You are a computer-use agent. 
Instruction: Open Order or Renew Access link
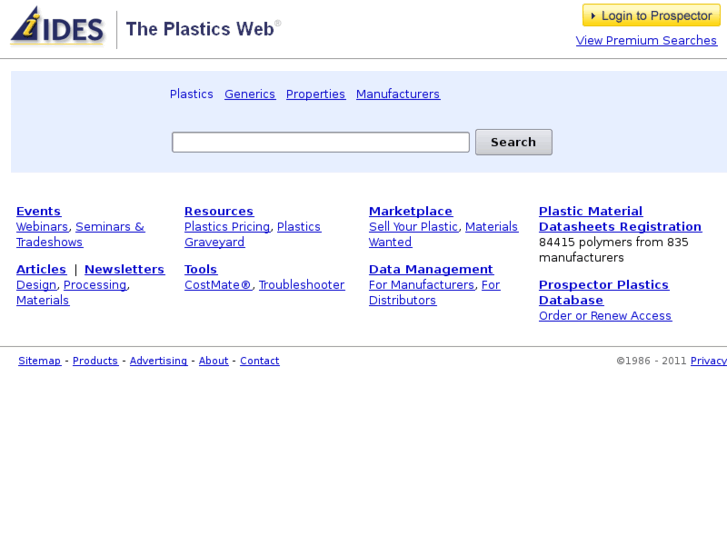tap(605, 316)
